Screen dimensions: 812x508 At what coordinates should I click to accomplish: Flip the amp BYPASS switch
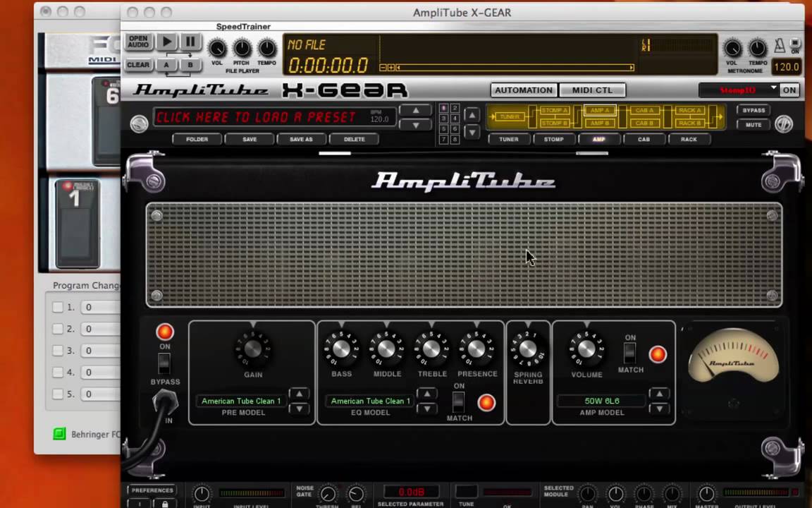[x=164, y=363]
